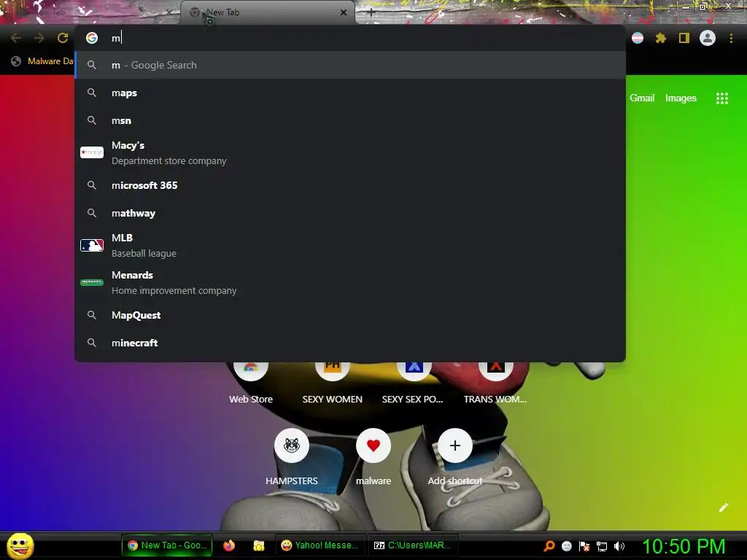Click the MLB logo icon
Screen dimensions: 747x560
click(92, 245)
